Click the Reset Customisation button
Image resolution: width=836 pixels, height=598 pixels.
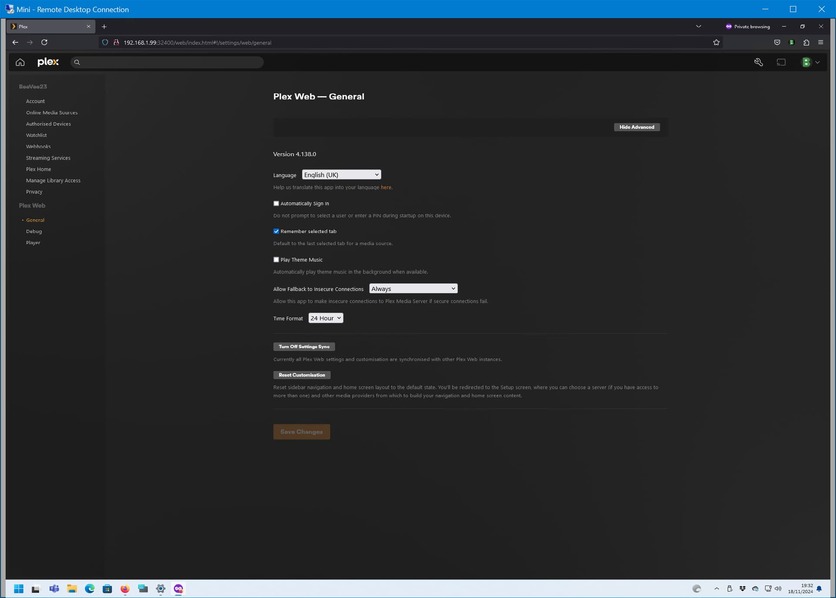coord(302,375)
